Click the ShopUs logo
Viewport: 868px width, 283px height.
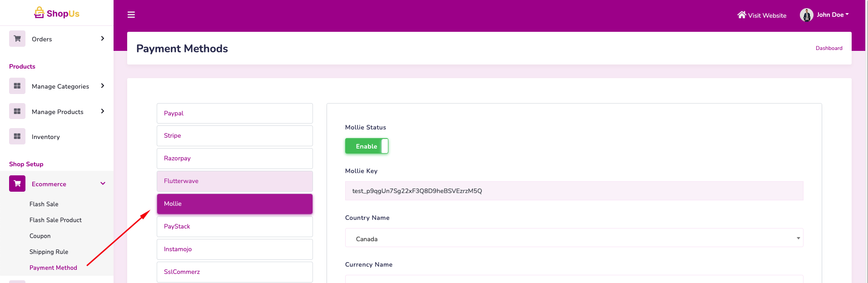pos(57,13)
